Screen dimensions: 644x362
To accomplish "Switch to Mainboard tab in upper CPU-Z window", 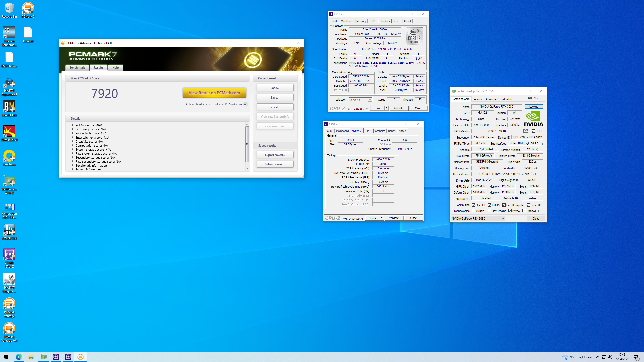I will click(347, 21).
